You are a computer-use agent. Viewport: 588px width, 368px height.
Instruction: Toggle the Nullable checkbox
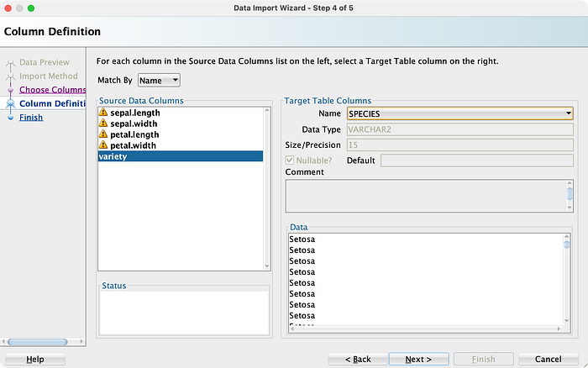(x=291, y=160)
